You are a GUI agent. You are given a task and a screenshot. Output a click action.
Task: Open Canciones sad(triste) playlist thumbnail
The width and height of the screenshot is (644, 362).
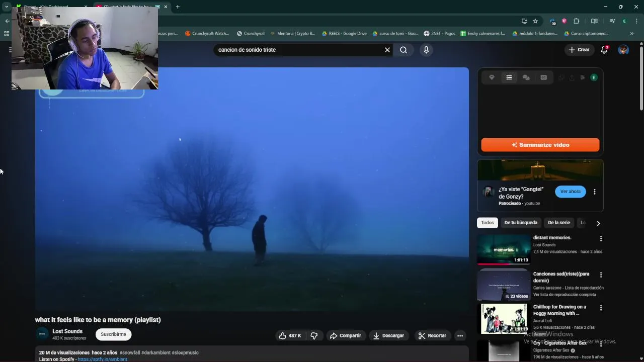pos(504,286)
